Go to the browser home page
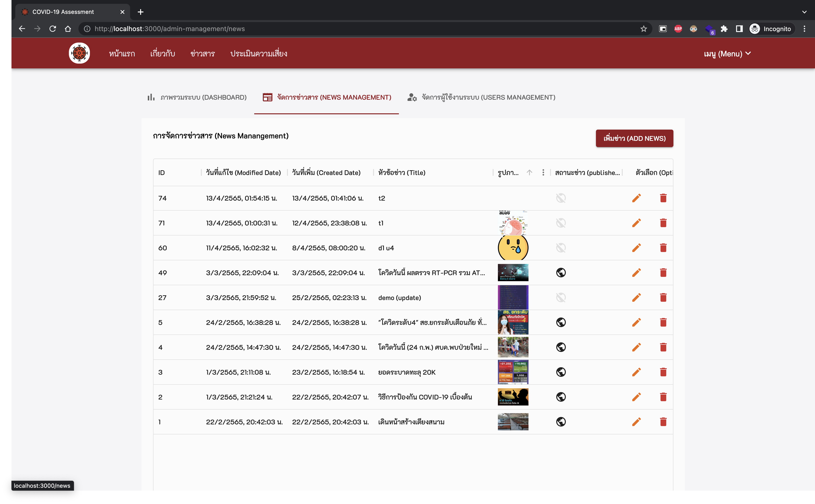Screen dimensions: 815x504 [x=68, y=29]
